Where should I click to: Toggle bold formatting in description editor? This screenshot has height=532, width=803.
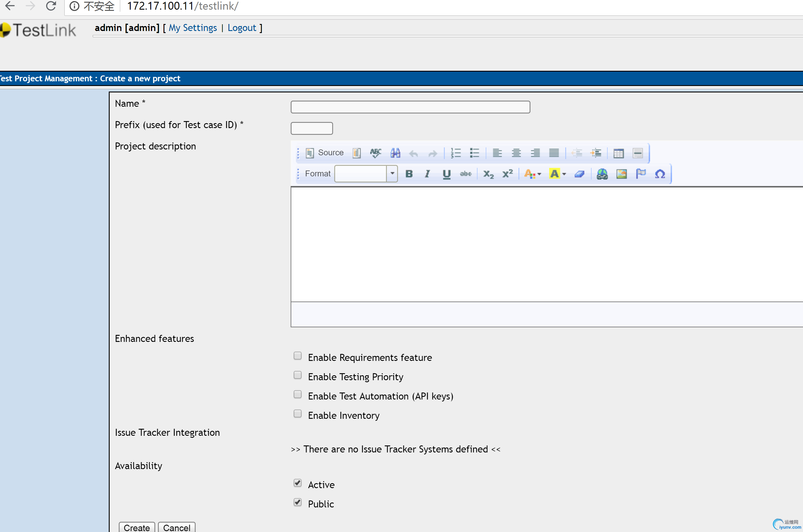[409, 174]
